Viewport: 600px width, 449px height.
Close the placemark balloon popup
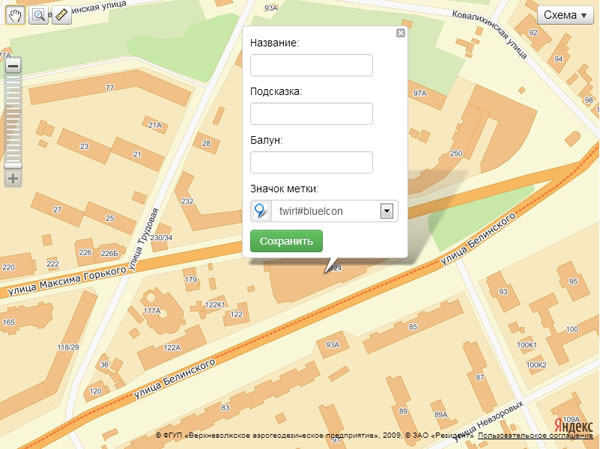(x=400, y=33)
